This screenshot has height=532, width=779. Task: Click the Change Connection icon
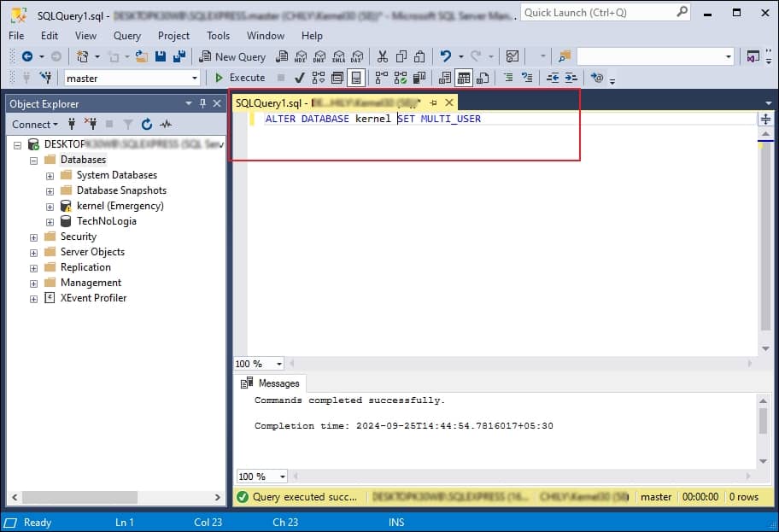[46, 78]
